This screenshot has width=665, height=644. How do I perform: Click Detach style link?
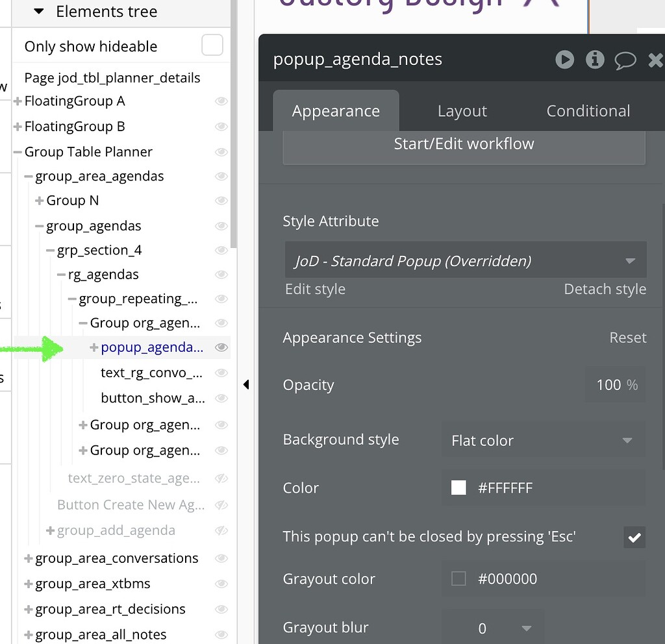point(605,289)
